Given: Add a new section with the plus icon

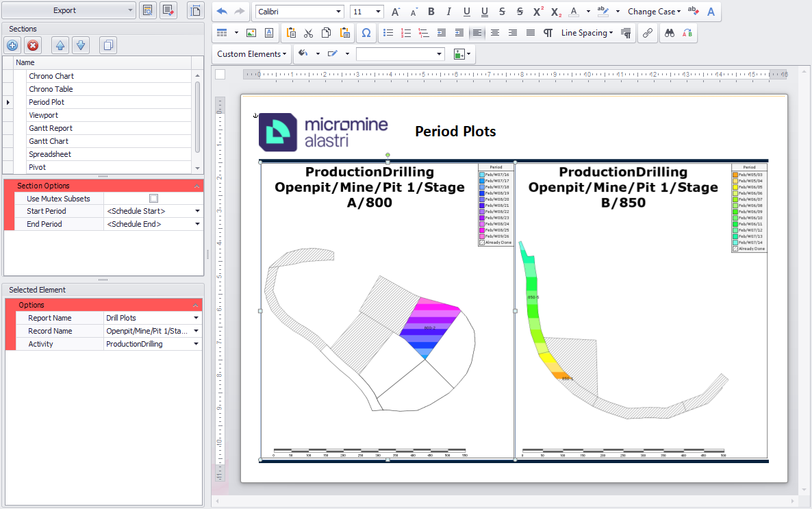Looking at the screenshot, I should pyautogui.click(x=12, y=46).
